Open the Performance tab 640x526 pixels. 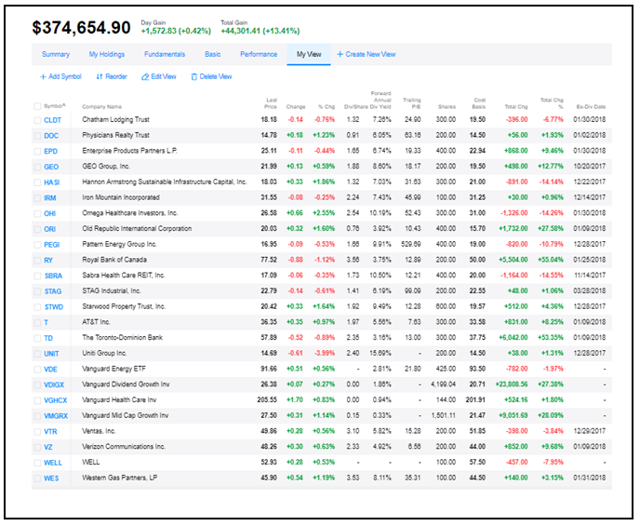[258, 54]
